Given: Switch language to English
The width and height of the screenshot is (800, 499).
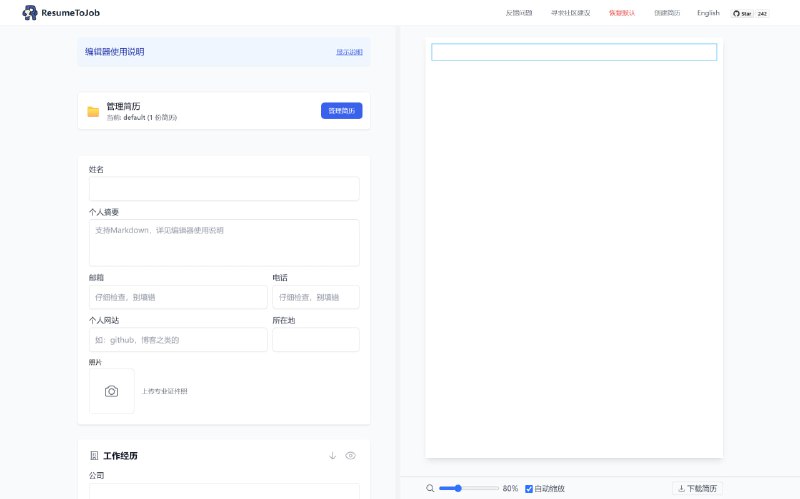Looking at the screenshot, I should pyautogui.click(x=708, y=13).
